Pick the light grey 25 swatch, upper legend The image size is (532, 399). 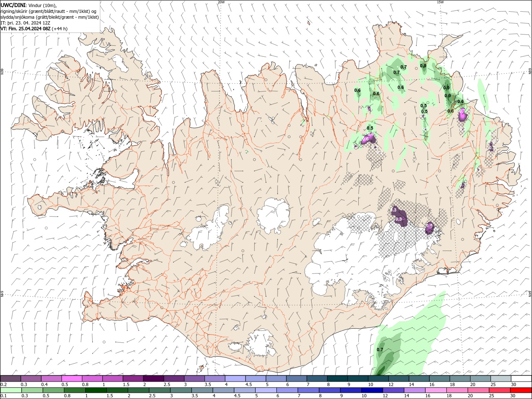click(501, 379)
